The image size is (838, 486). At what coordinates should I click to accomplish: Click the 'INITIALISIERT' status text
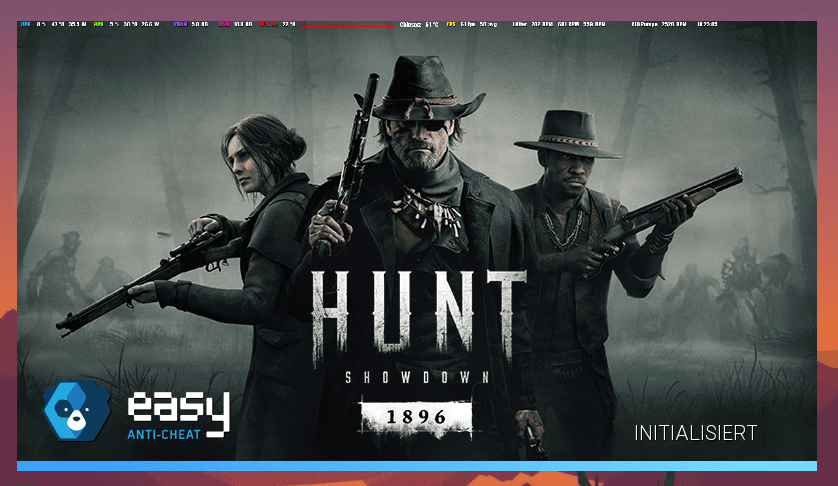(x=695, y=433)
